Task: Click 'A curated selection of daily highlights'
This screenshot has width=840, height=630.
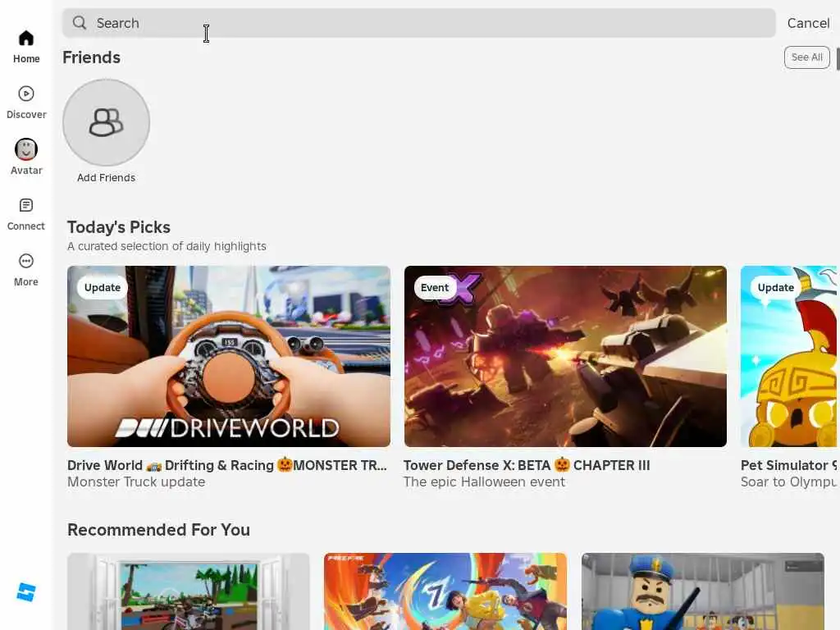Action: [167, 246]
